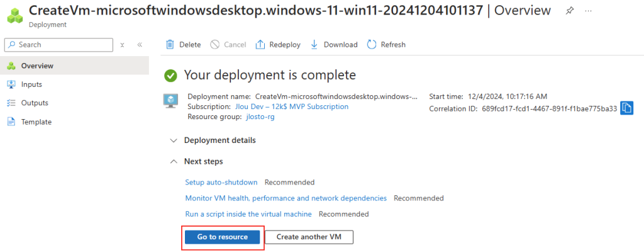This screenshot has width=644, height=252.
Task: Click the Go to resource button
Action: pyautogui.click(x=222, y=237)
